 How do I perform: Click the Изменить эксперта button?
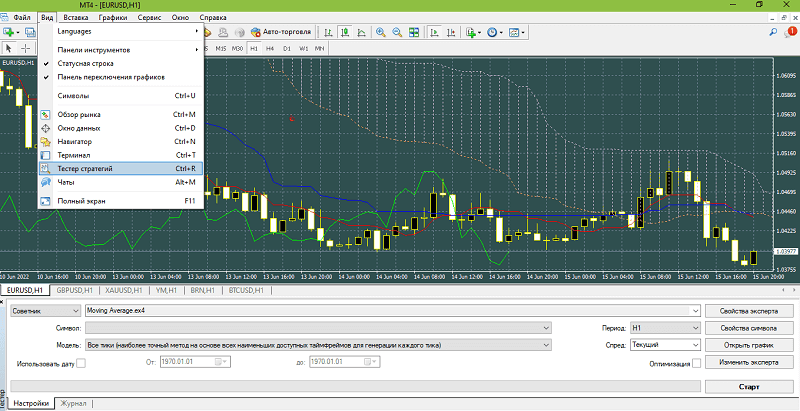coord(748,363)
